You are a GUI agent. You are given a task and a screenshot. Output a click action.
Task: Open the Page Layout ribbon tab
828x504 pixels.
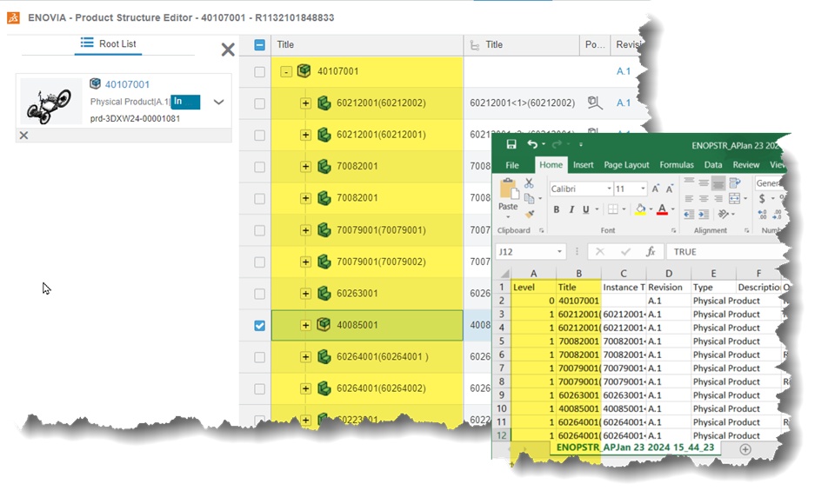(626, 165)
